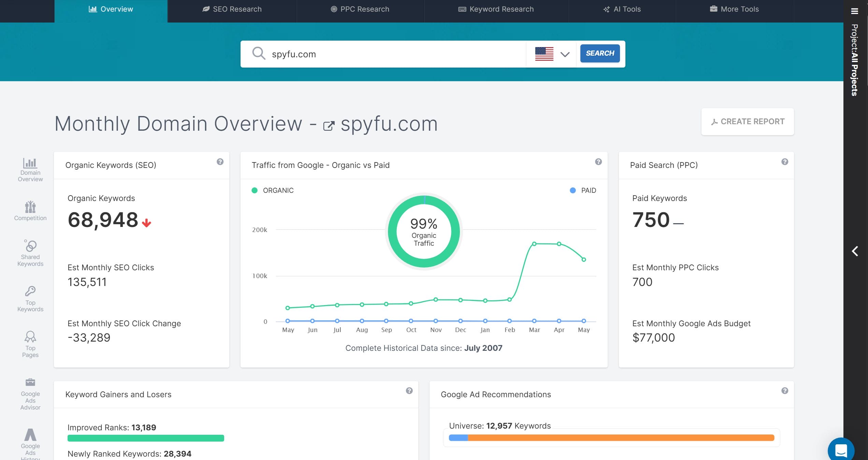Image resolution: width=868 pixels, height=460 pixels.
Task: Click the external link icon beside spyfu.com
Action: [329, 126]
